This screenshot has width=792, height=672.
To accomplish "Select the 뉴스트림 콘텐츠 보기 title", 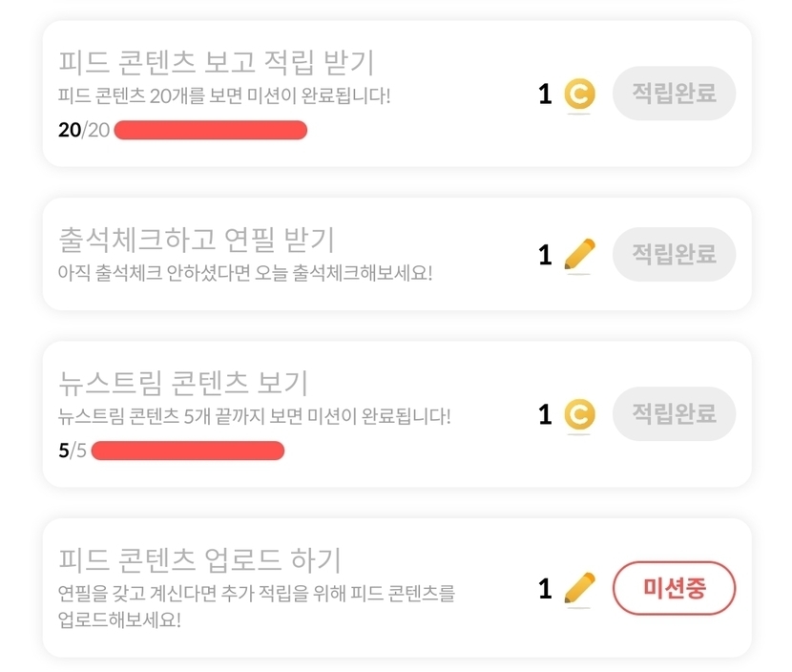I will (183, 384).
